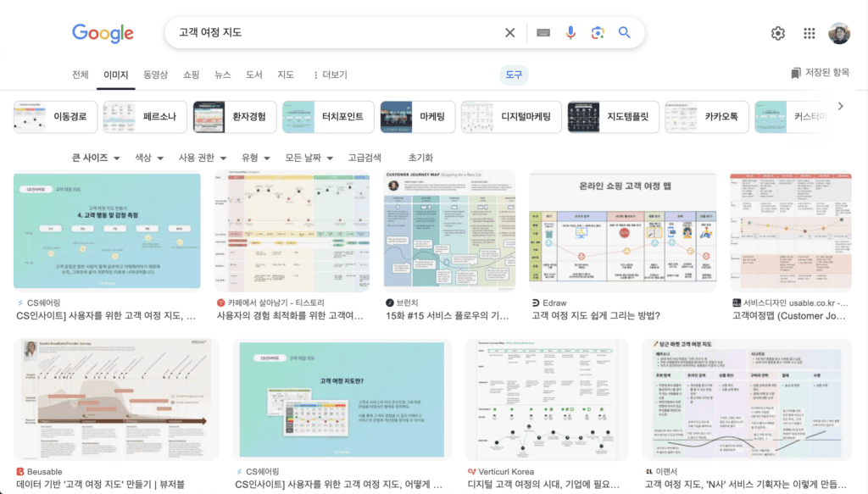Open Google Lens image search icon
This screenshot has width=868, height=494.
(598, 33)
